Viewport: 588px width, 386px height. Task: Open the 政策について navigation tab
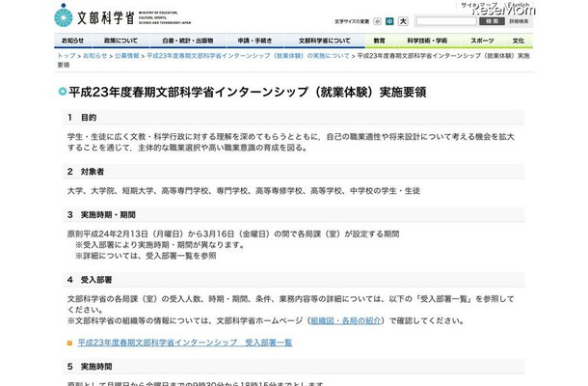click(x=120, y=41)
